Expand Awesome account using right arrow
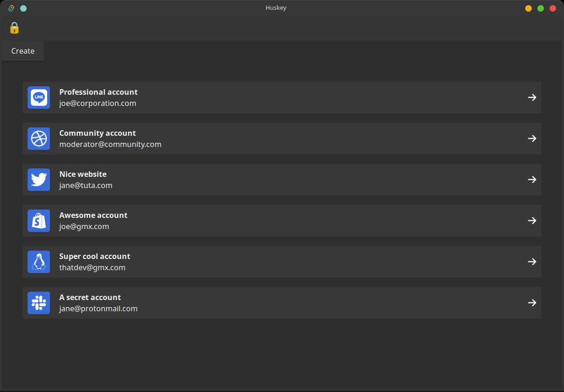The height and width of the screenshot is (392, 564). click(532, 221)
